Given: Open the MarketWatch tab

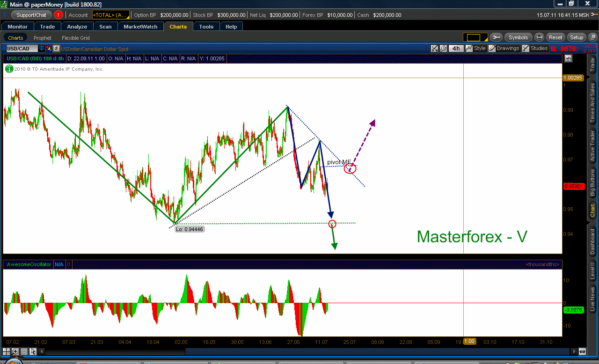Looking at the screenshot, I should coord(140,27).
